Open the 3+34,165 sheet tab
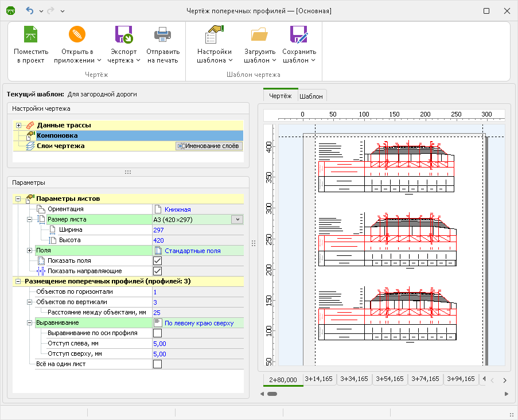This screenshot has width=518, height=420. click(x=355, y=379)
